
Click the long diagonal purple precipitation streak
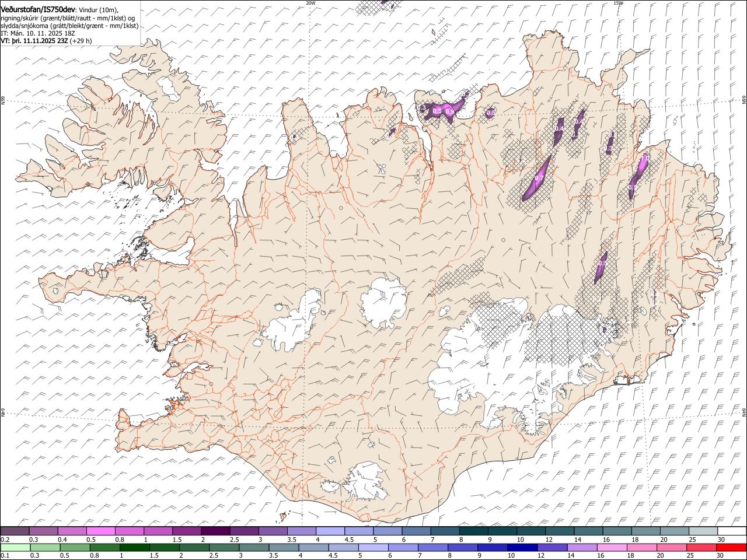(x=536, y=178)
